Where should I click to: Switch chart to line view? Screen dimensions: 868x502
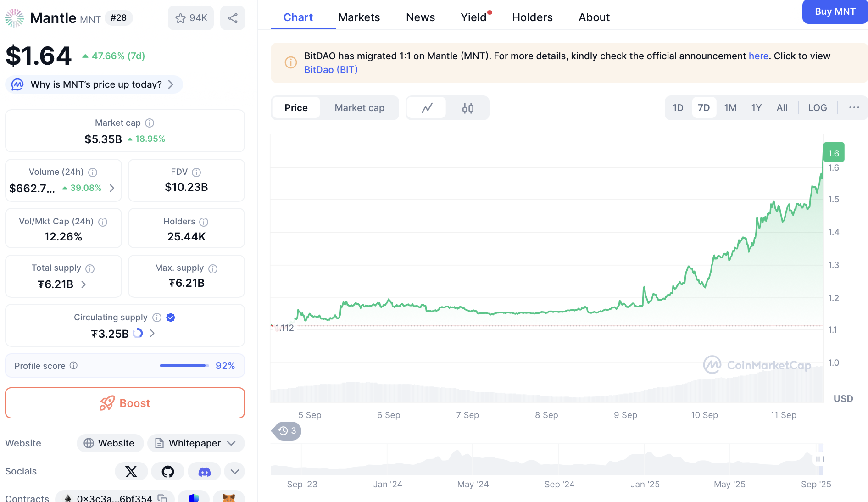(x=427, y=108)
